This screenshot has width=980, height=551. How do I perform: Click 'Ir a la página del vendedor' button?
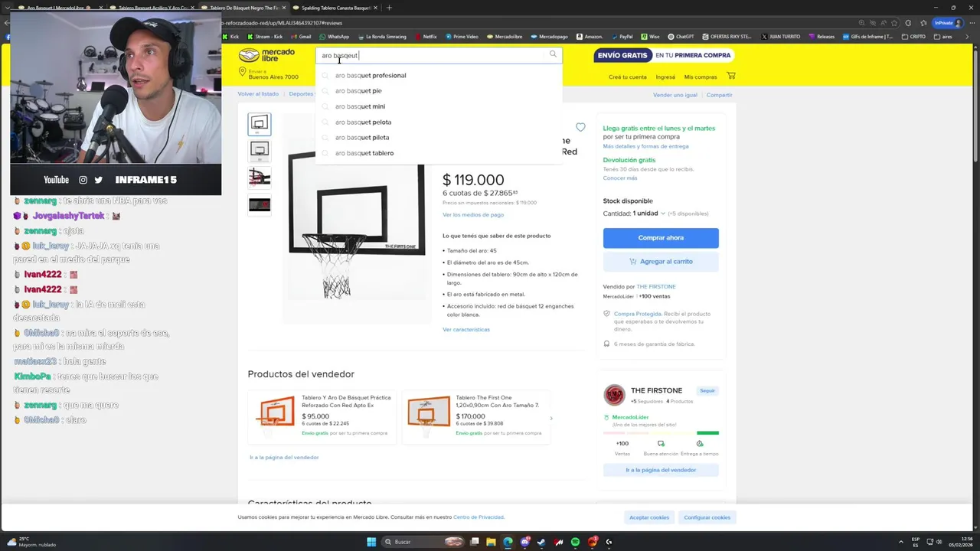point(661,470)
